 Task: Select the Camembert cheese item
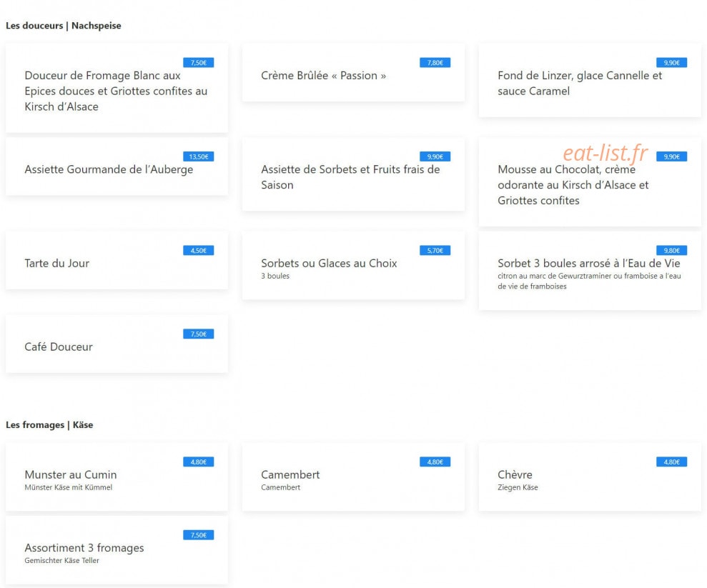(353, 477)
